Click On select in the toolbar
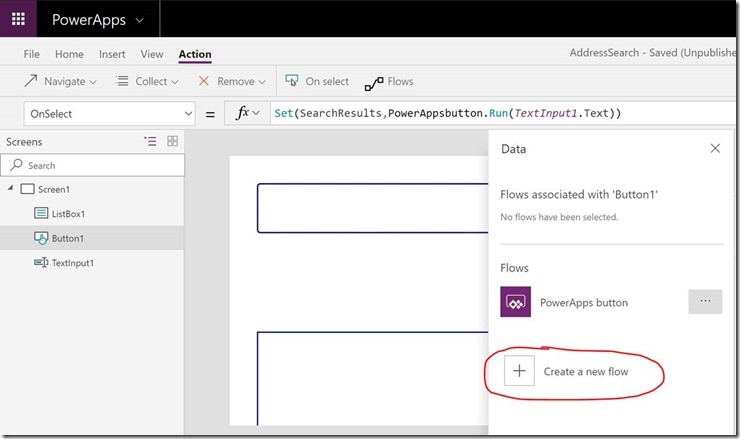This screenshot has height=439, width=740. point(317,81)
